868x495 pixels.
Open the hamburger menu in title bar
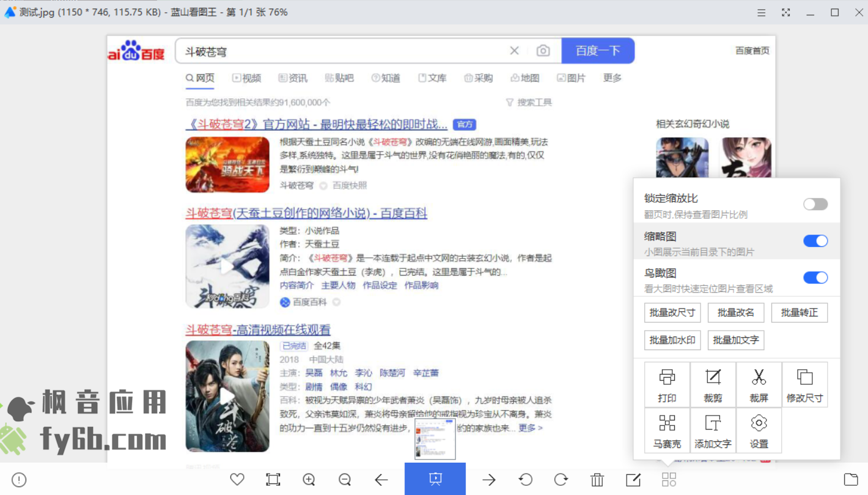pyautogui.click(x=761, y=12)
